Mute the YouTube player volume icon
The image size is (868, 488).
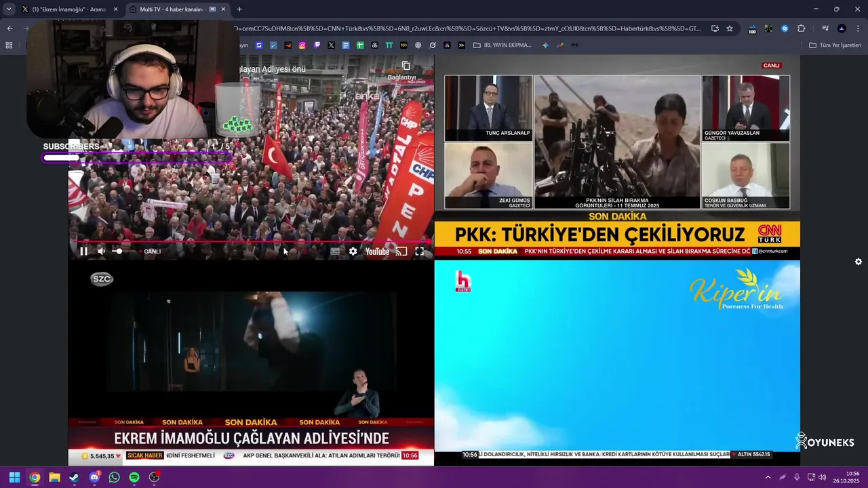[x=101, y=251]
